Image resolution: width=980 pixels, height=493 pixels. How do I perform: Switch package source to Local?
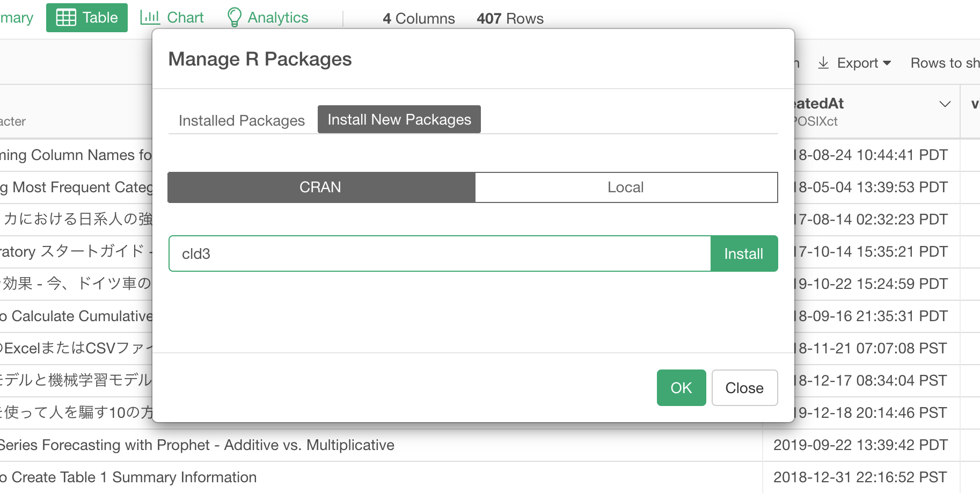[626, 187]
